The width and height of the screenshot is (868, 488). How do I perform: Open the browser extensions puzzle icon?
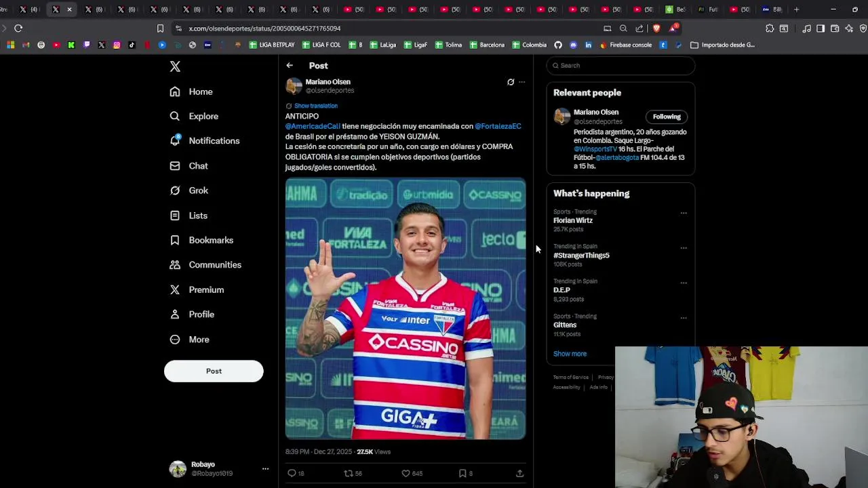770,28
